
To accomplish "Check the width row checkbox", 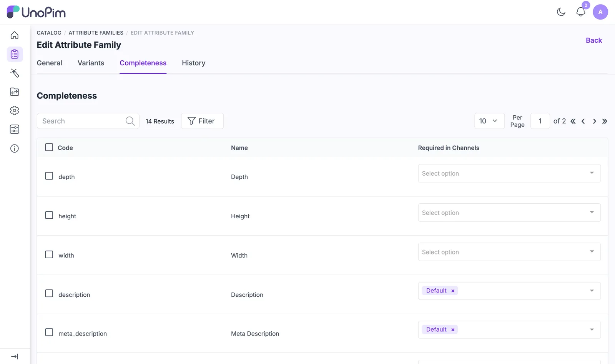I will tap(49, 254).
